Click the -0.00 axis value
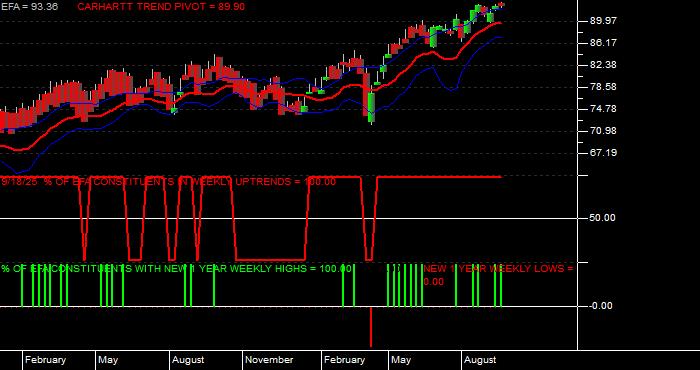The width and height of the screenshot is (700, 370). [x=601, y=306]
